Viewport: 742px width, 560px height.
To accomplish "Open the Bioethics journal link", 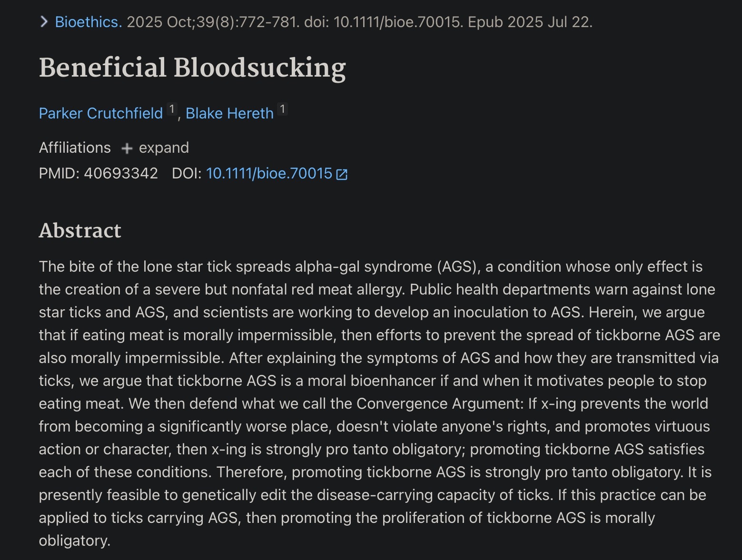I will point(89,22).
